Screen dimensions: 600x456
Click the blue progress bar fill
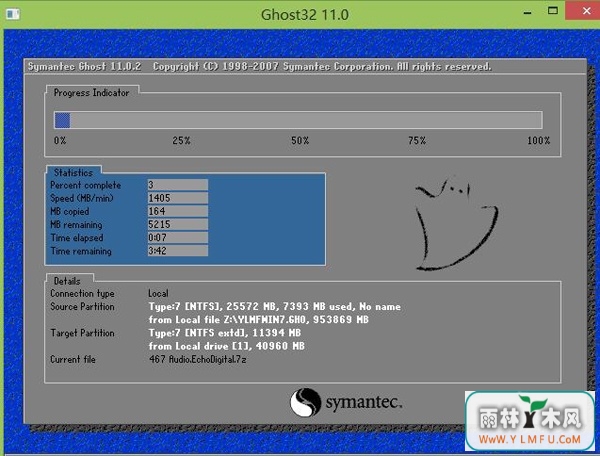tap(62, 120)
